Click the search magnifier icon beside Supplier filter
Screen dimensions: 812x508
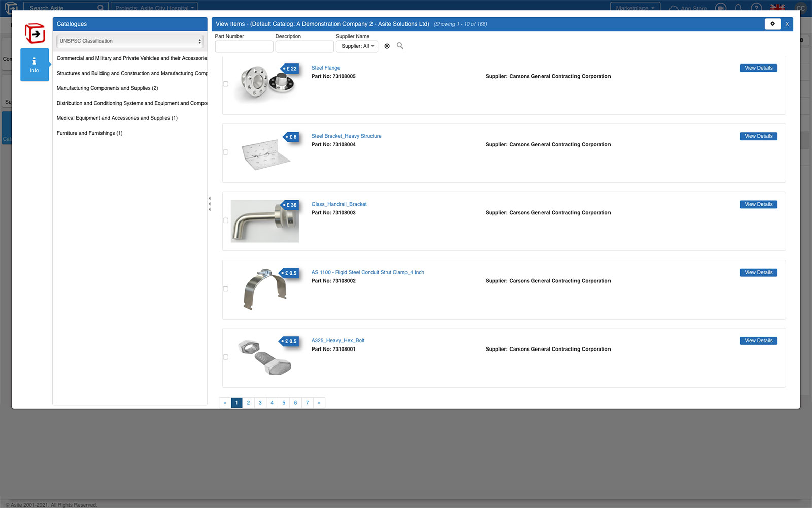coord(400,46)
